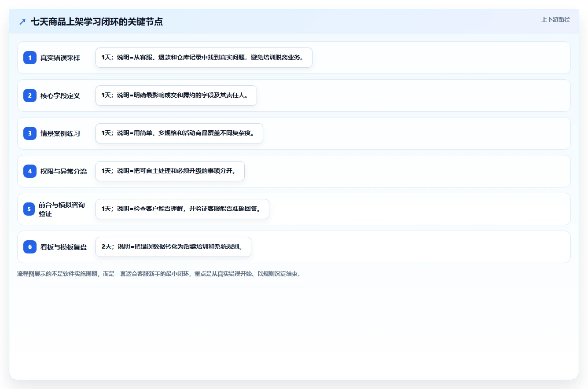Click the description box about 从客服、退款和仓库记录
The width and height of the screenshot is (588, 389).
pos(204,58)
